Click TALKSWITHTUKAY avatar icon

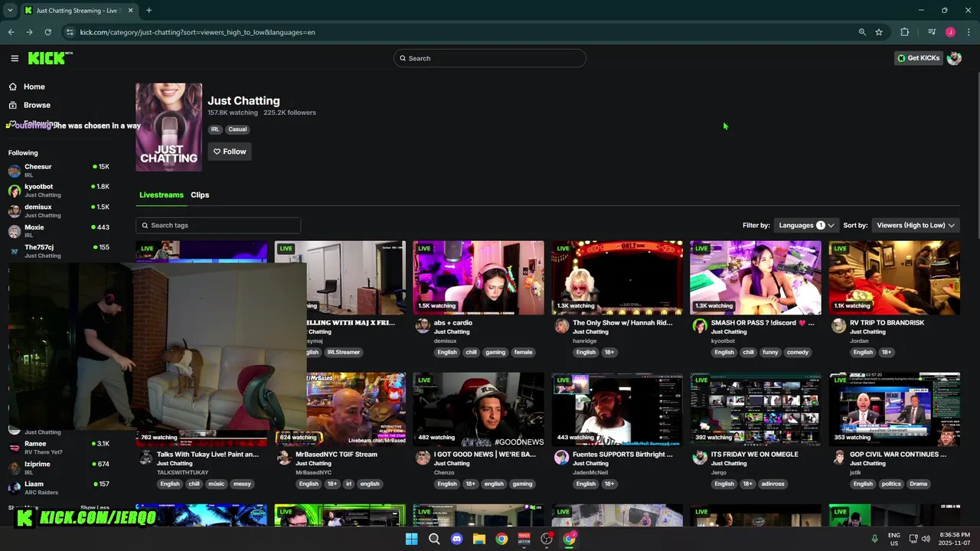[145, 458]
